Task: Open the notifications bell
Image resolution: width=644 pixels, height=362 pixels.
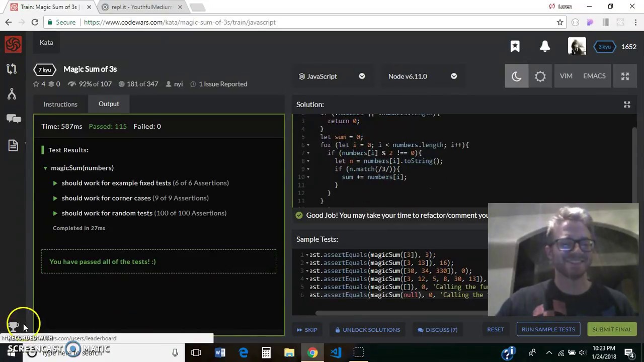Action: coord(545,46)
